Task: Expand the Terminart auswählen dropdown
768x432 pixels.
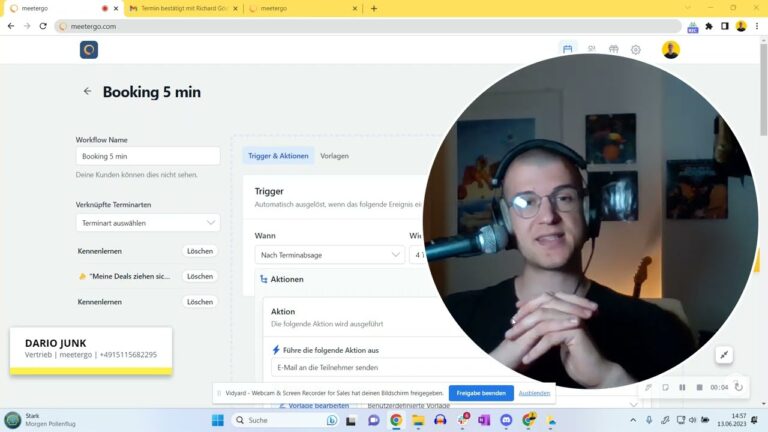Action: [147, 223]
